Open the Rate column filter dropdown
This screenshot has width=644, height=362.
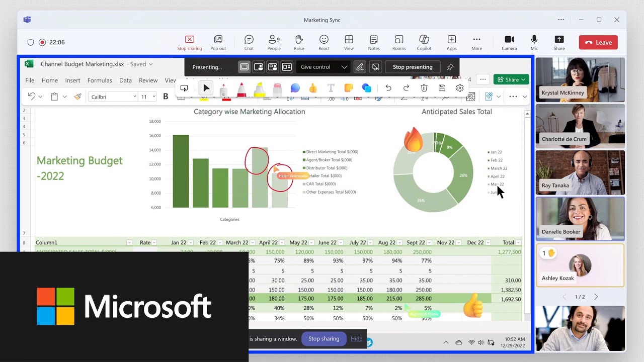coord(154,242)
